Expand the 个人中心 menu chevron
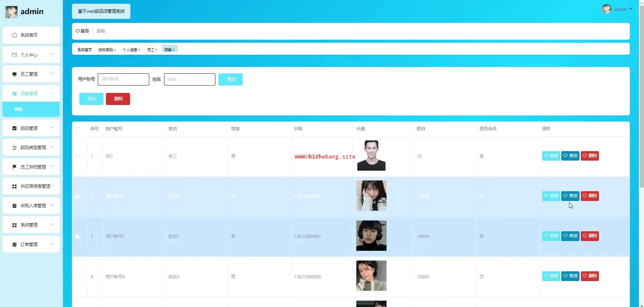Viewport: 644px width, 307px height. (52, 54)
